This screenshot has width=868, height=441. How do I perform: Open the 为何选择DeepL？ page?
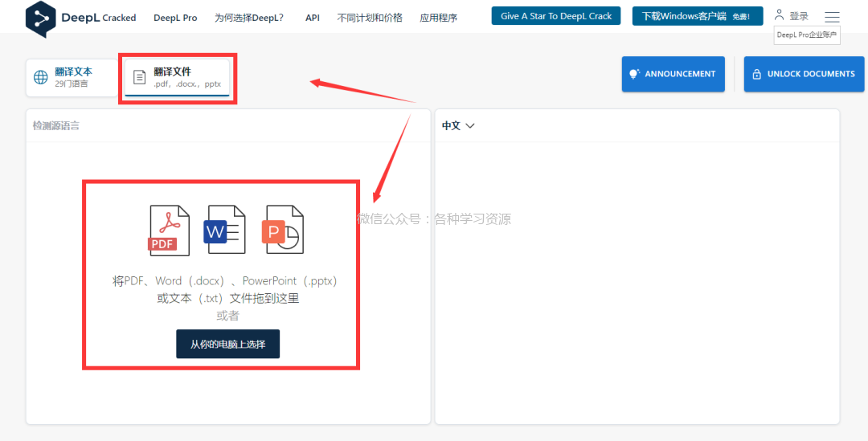249,18
